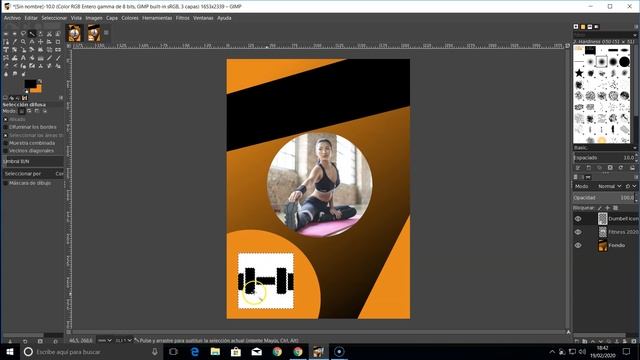Viewport: 640px width, 360px height.
Task: Open the Seleccionar menu
Action: pyautogui.click(x=54, y=18)
